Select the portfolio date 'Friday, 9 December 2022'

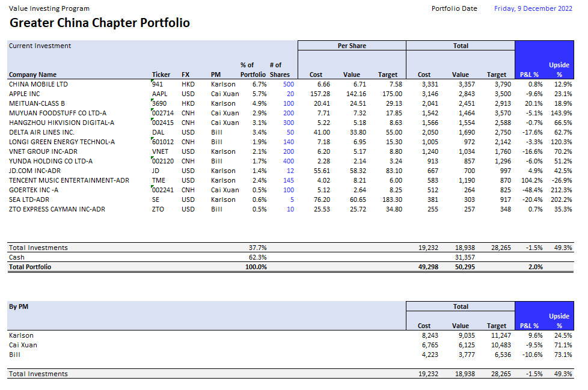point(533,8)
